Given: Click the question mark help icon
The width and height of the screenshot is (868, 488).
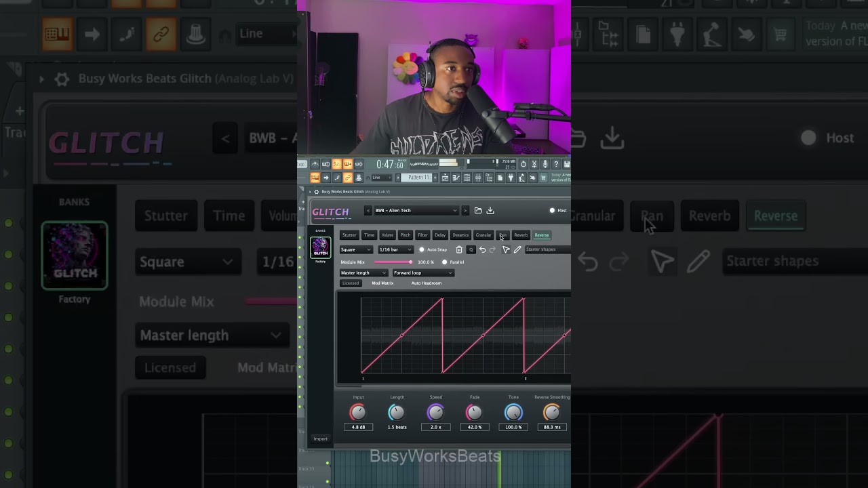Looking at the screenshot, I should 556,164.
